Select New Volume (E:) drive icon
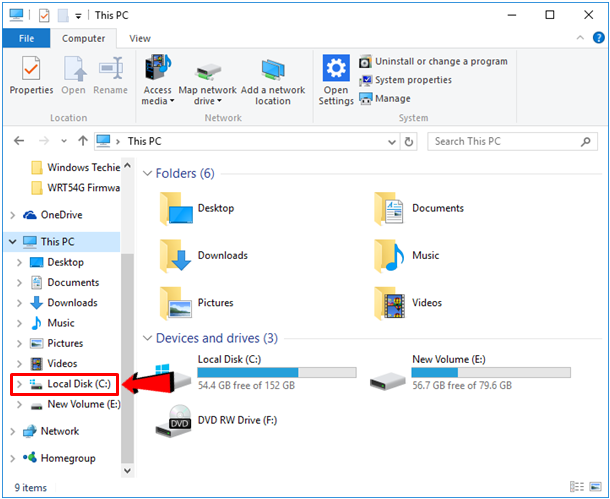This screenshot has height=499, width=610. 387,381
